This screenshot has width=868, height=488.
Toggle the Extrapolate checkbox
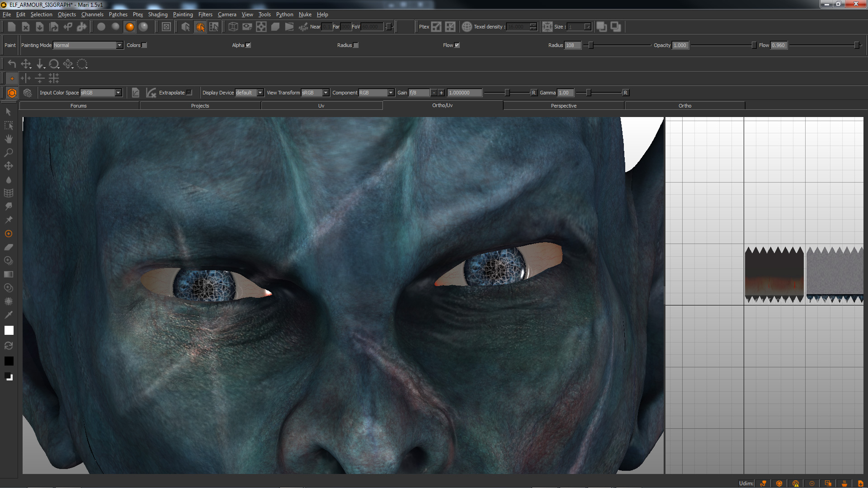point(189,93)
